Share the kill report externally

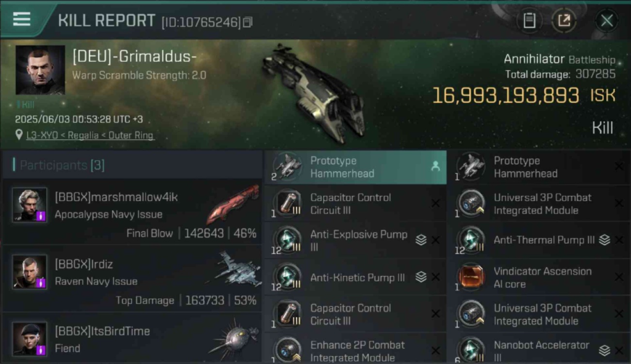click(x=564, y=21)
